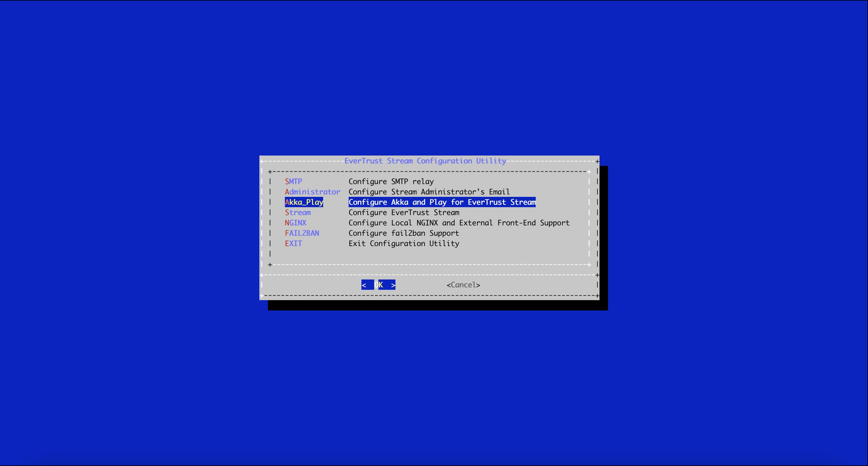Click the 'Exit Configuration Utility' description
Viewport: 868px width, 466px height.
tap(403, 243)
